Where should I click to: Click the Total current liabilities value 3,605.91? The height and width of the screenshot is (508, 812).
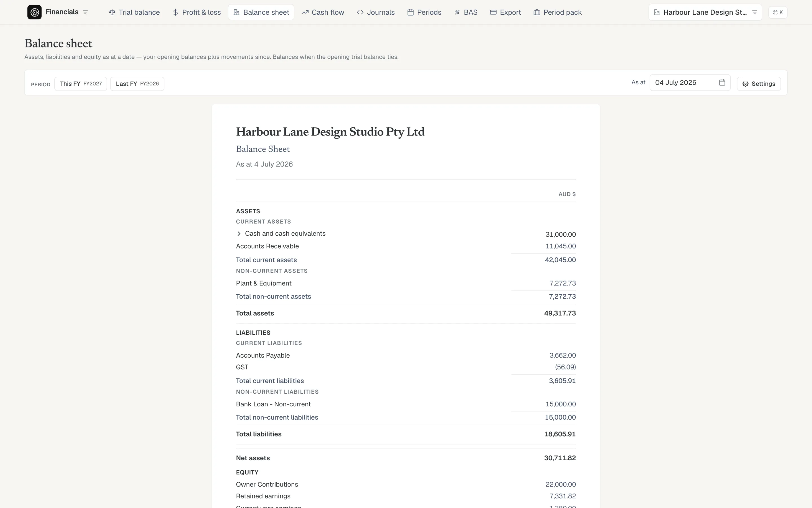tap(562, 381)
